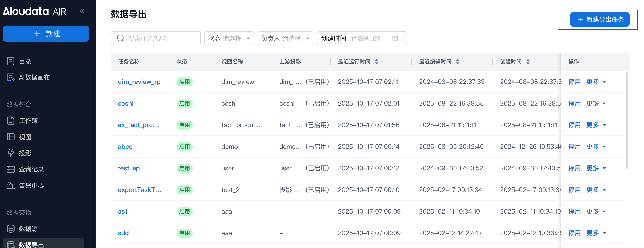Screen dimensions: 644x248
Task: Expand the 状态 status filter dropdown
Action: 229,38
